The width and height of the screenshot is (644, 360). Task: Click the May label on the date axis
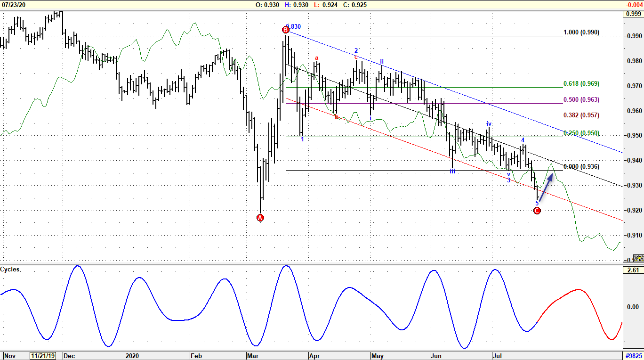click(x=377, y=356)
